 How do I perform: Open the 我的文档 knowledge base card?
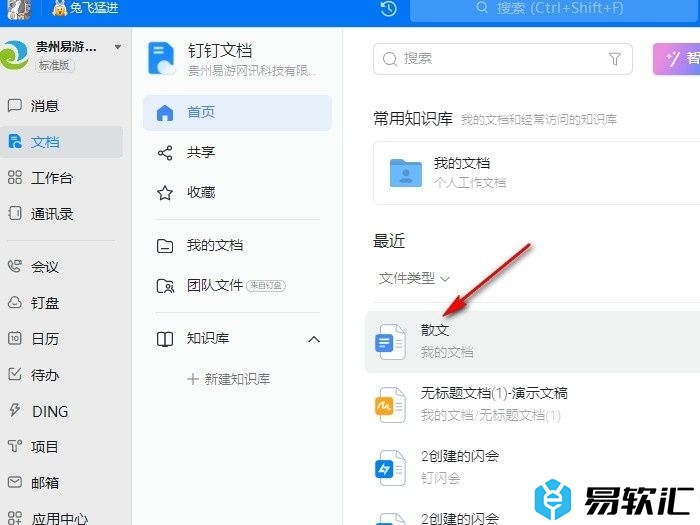tap(536, 173)
